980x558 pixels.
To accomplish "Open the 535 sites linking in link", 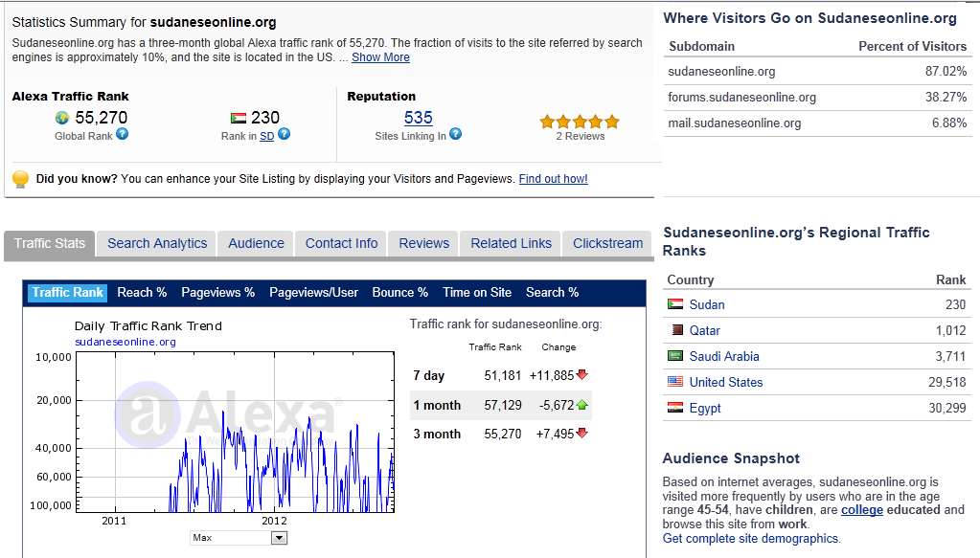I will [x=418, y=118].
